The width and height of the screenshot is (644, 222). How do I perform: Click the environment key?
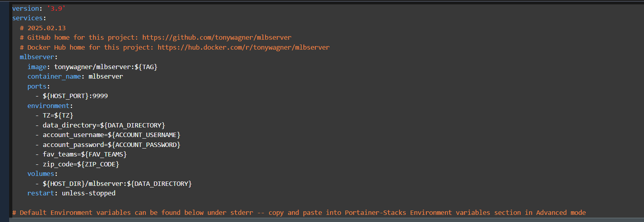point(48,106)
